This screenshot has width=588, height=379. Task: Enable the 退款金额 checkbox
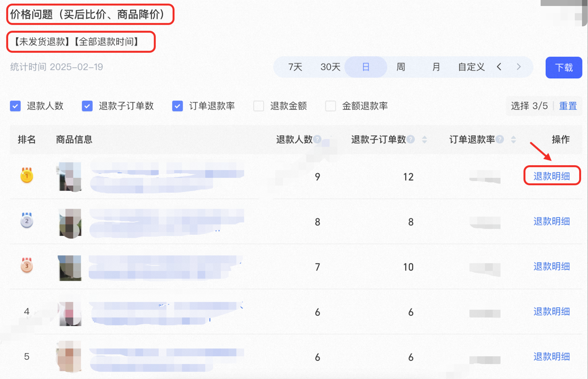tap(259, 106)
